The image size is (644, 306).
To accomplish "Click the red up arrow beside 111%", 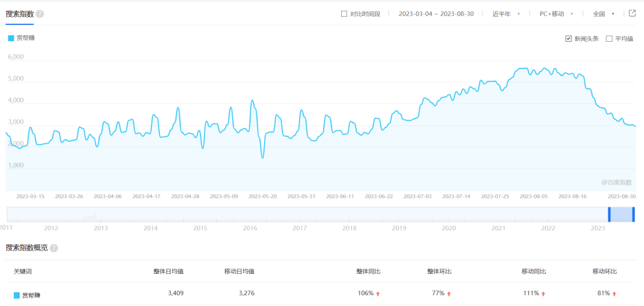I will point(543,293).
